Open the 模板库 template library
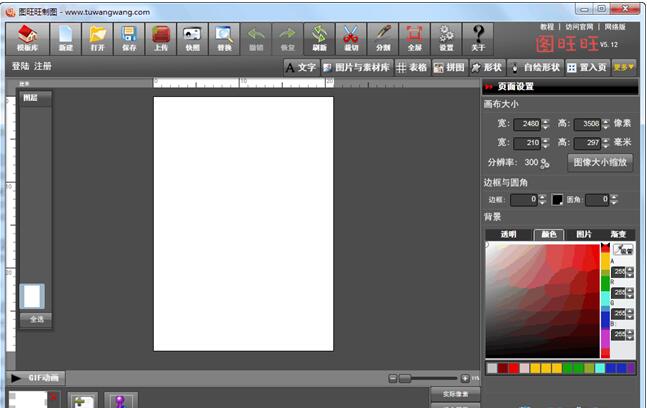The width and height of the screenshot is (647, 408). click(x=28, y=38)
